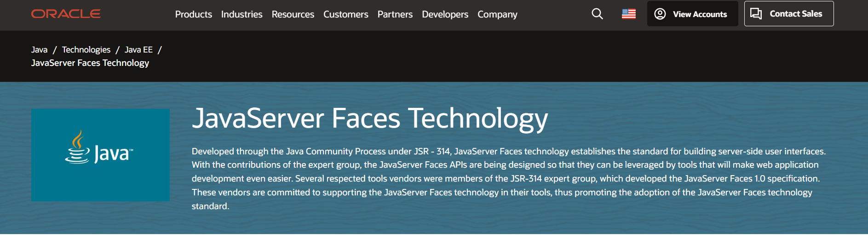The image size is (868, 235).
Task: Click the Java logo image
Action: (x=100, y=155)
